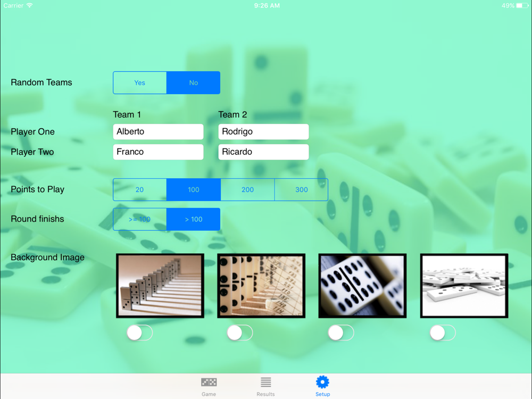This screenshot has height=399, width=532.
Task: Tap the 9:26 AM clock
Action: (x=267, y=5)
